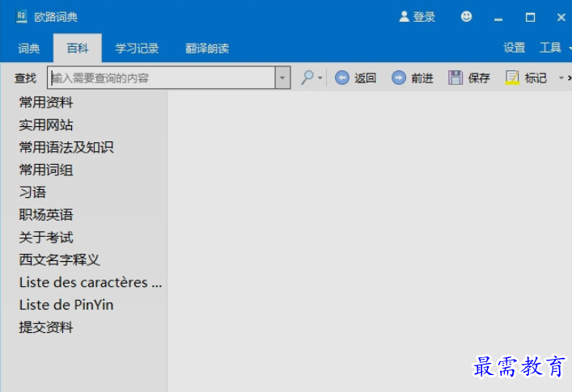Open the 提交资料 entry
The image size is (572, 392).
click(x=46, y=327)
